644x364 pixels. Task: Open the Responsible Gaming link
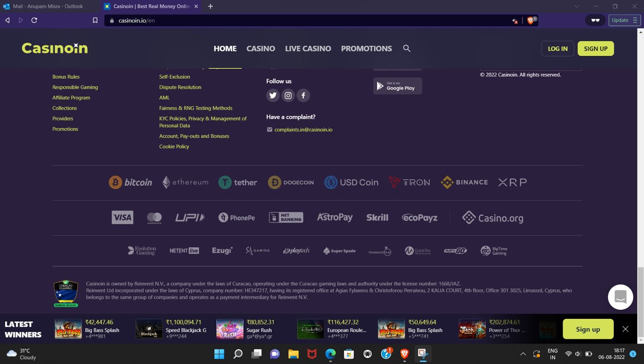(75, 87)
